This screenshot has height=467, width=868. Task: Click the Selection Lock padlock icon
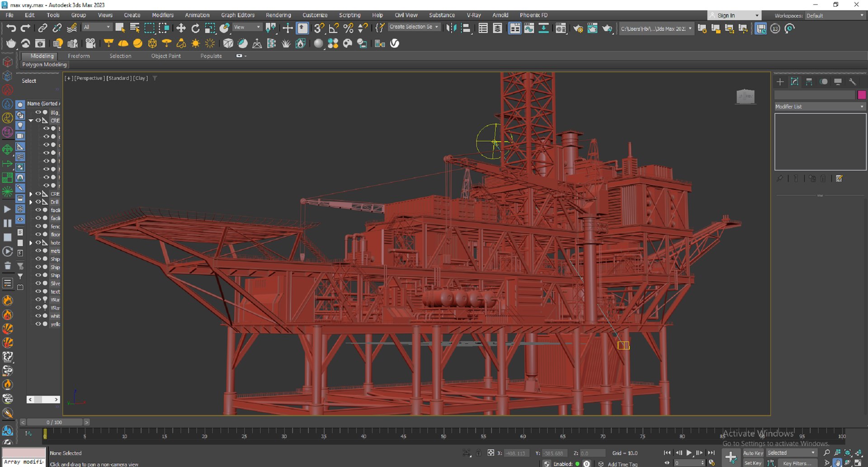478,453
